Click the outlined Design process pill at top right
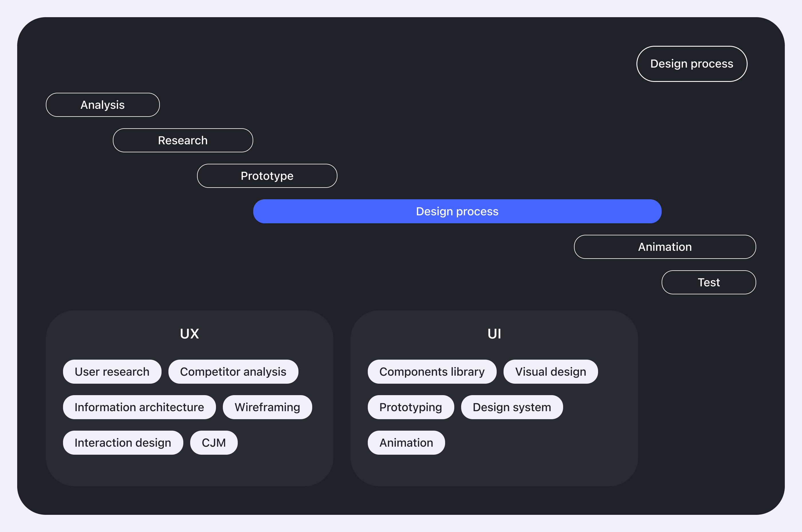Screen dimensions: 802x532 coord(691,64)
